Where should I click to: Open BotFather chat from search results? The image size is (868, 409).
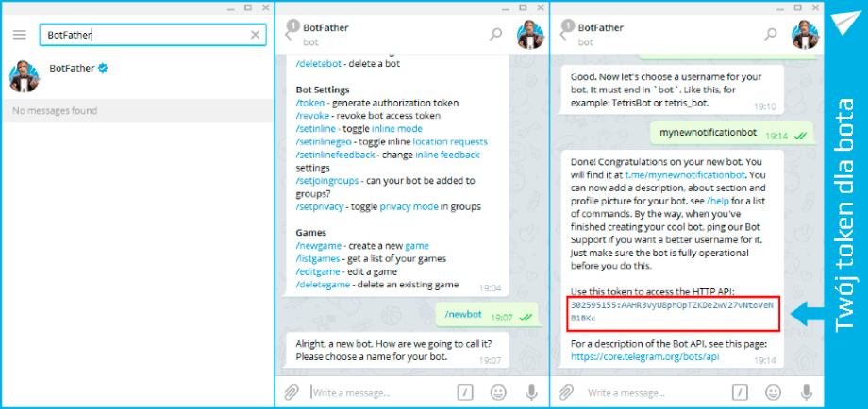(x=137, y=77)
